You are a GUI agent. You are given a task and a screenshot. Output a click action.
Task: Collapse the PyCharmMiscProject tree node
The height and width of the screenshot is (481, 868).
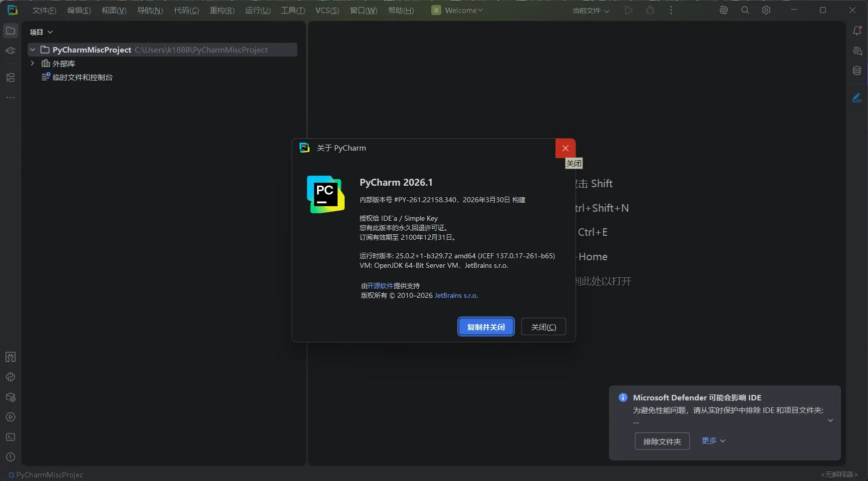click(32, 50)
